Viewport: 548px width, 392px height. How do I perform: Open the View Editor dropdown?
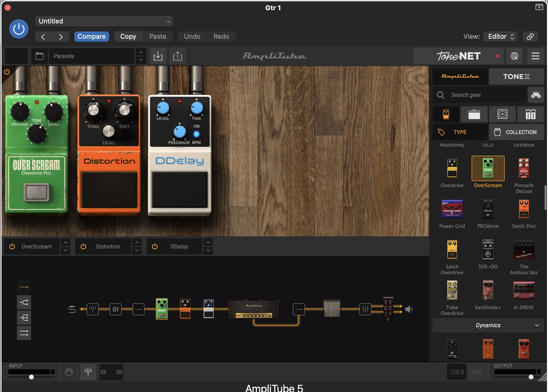coord(501,36)
